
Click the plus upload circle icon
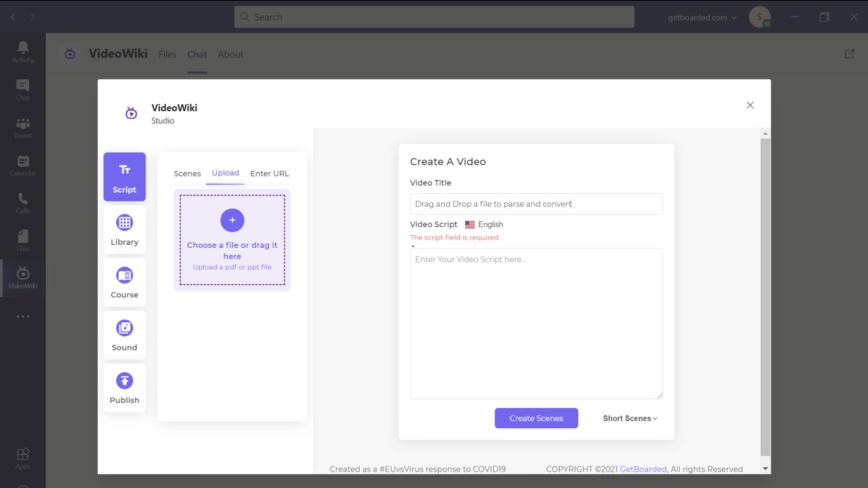tap(233, 220)
